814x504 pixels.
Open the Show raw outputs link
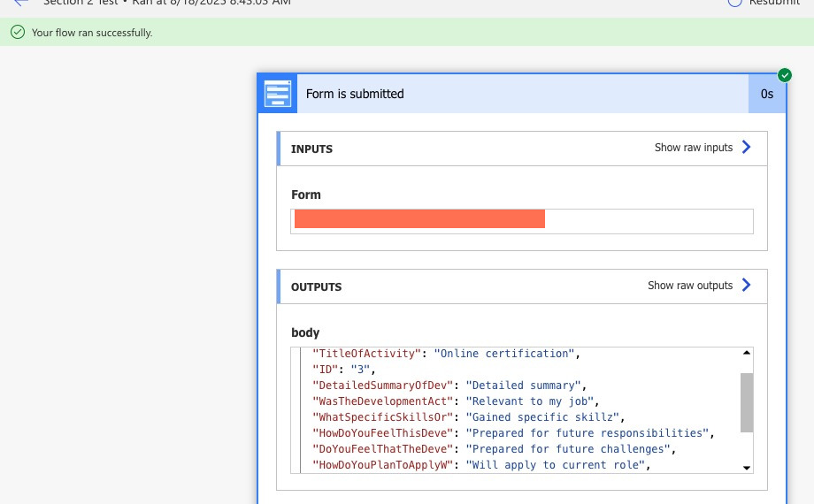(690, 286)
